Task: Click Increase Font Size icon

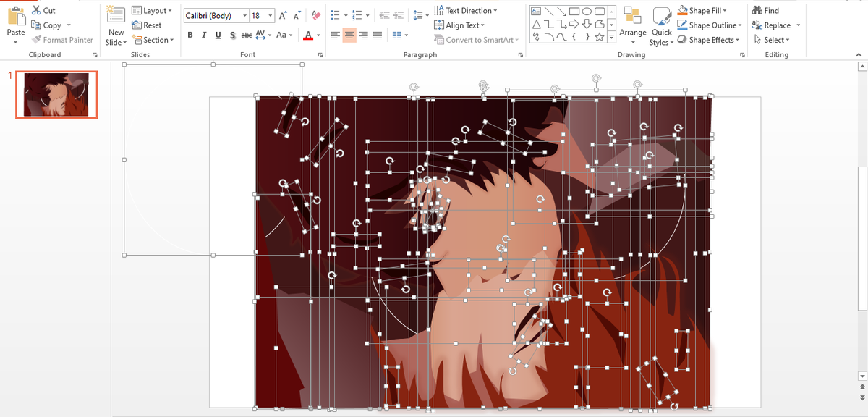Action: (x=284, y=15)
